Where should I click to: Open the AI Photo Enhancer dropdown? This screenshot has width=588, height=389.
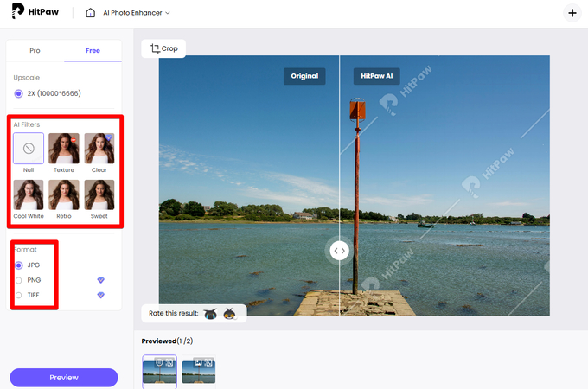coord(137,13)
